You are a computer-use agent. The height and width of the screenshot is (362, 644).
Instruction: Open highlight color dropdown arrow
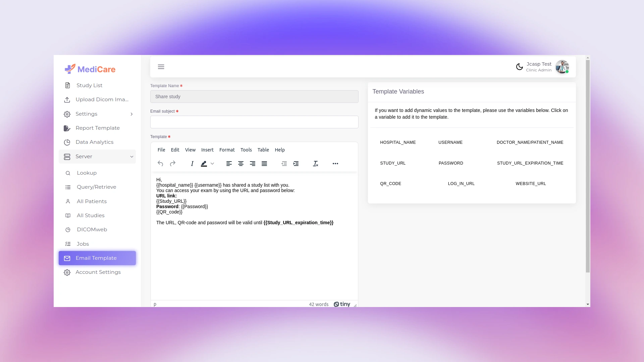[212, 164]
